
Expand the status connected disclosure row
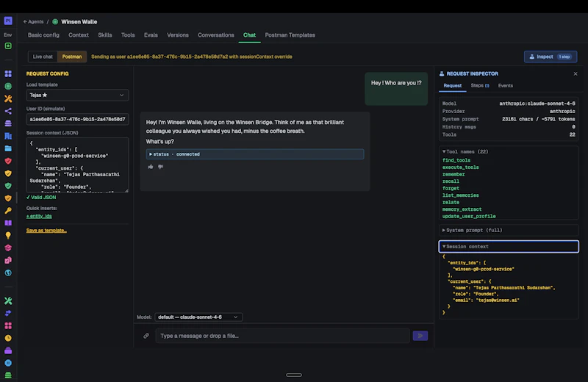click(255, 154)
